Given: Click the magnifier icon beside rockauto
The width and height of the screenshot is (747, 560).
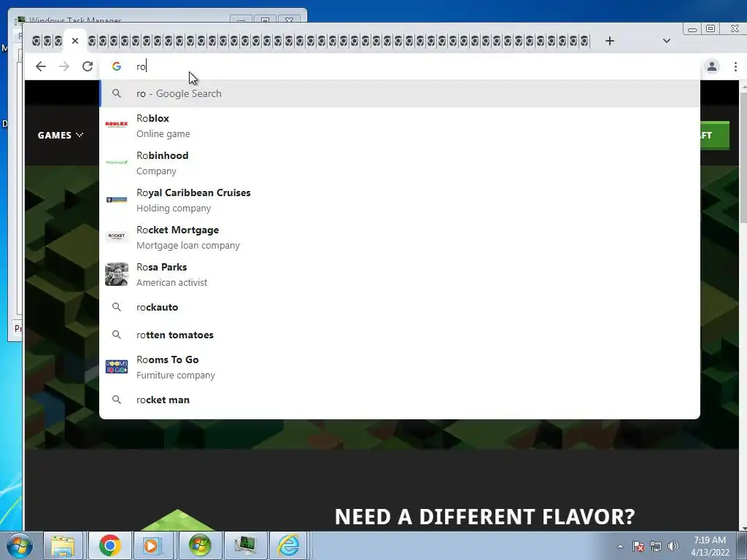Looking at the screenshot, I should 116,307.
